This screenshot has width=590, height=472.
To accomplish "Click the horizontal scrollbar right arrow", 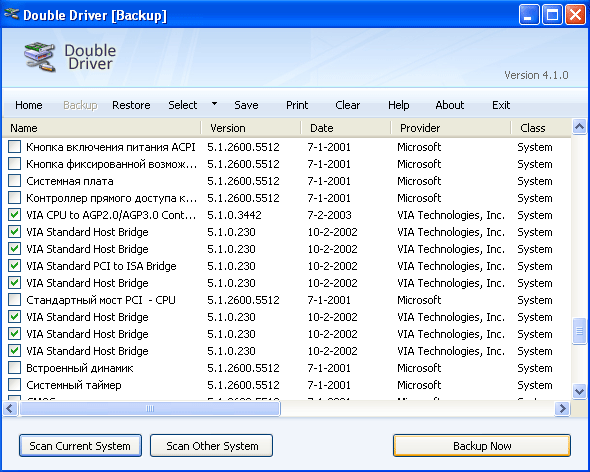I will tap(563, 408).
